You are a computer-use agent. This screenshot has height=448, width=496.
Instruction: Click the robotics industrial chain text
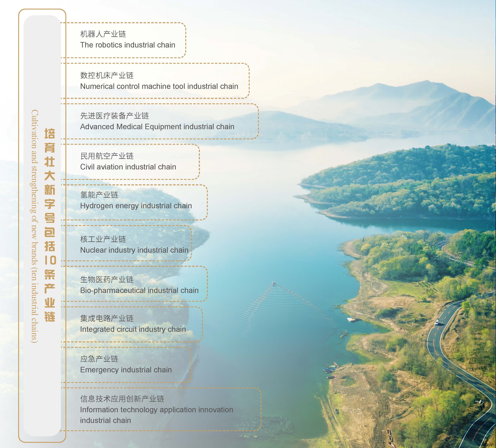(128, 45)
